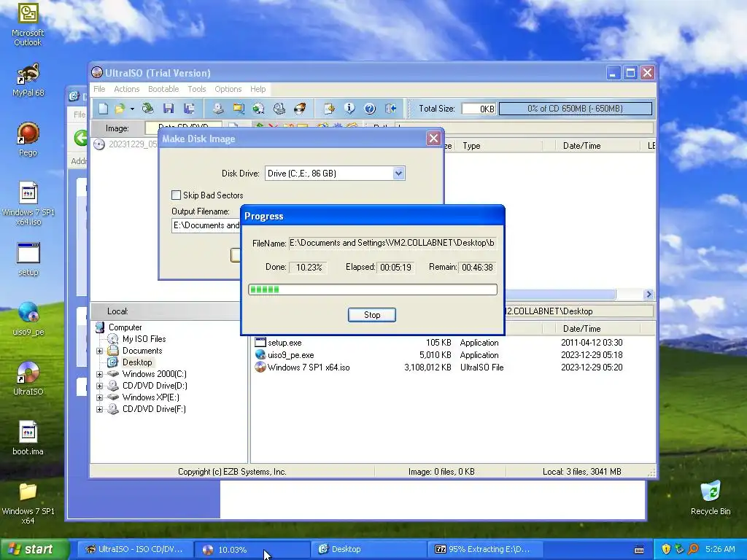
Task: Open the File menu in UltraISO
Action: pyautogui.click(x=99, y=89)
